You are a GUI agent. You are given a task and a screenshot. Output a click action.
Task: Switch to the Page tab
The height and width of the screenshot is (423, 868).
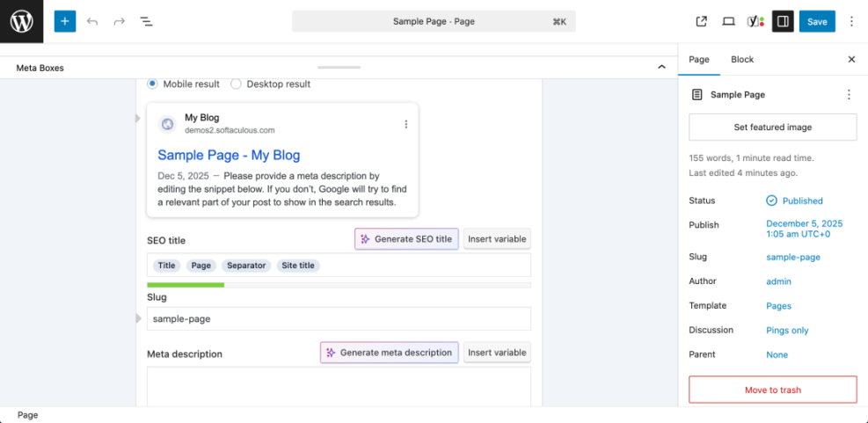(x=698, y=59)
